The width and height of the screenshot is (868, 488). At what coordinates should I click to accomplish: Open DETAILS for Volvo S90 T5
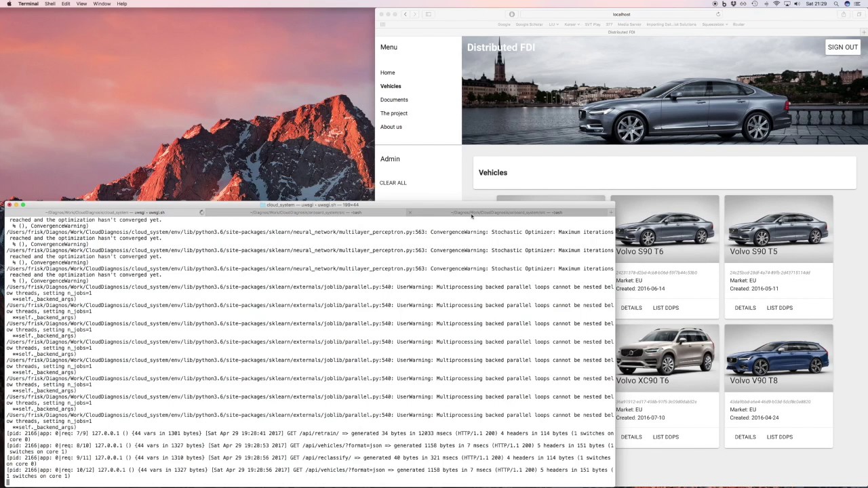point(745,308)
